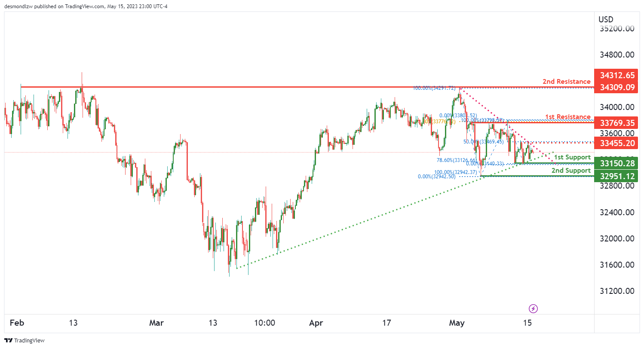This screenshot has width=644, height=348.
Task: Select the green 33150.28 price tag
Action: point(617,163)
